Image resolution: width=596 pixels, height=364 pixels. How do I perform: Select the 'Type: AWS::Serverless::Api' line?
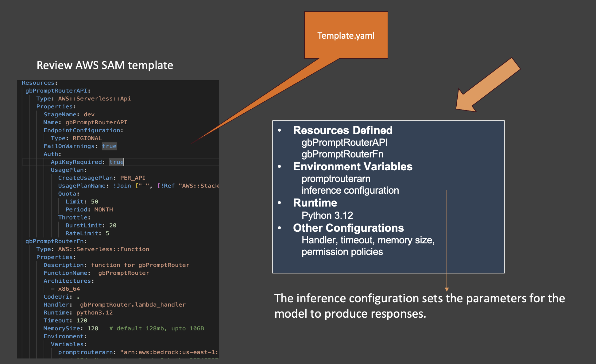pyautogui.click(x=83, y=99)
